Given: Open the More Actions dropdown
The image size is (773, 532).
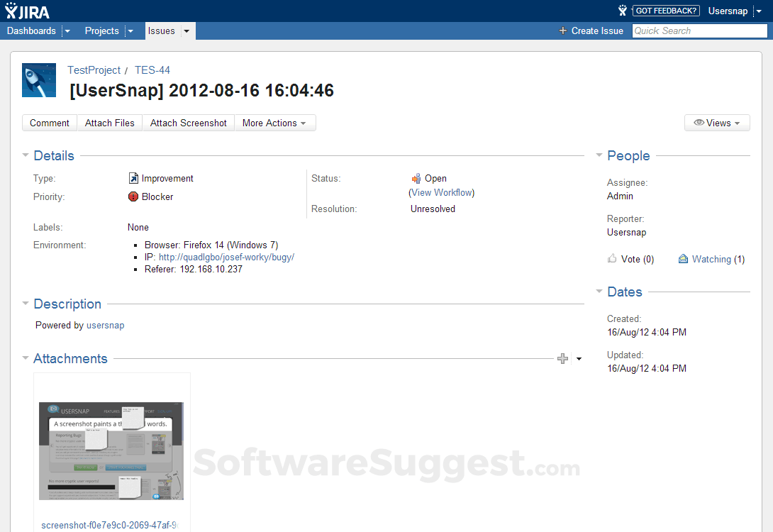Looking at the screenshot, I should 274,123.
